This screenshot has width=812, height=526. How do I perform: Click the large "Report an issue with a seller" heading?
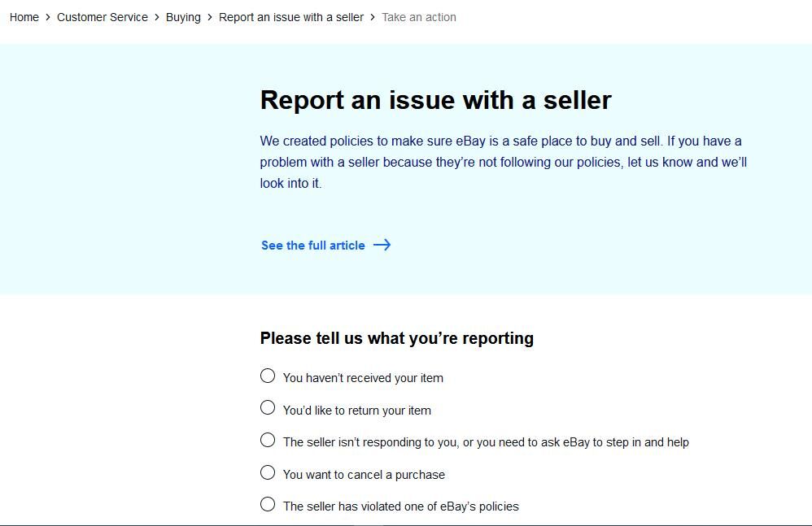435,100
